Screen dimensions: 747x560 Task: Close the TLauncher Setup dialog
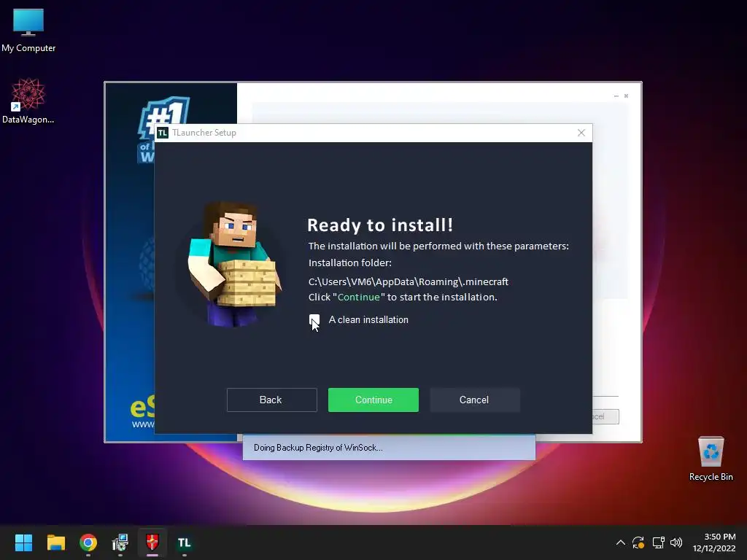[581, 133]
